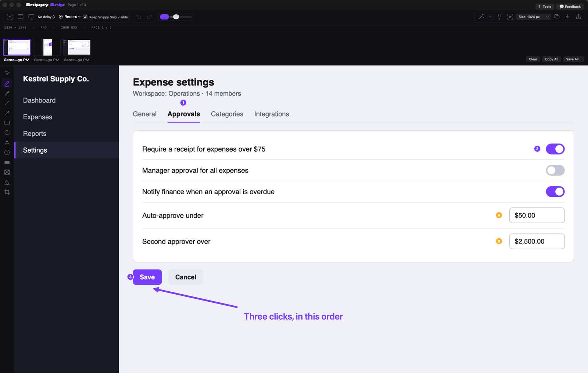This screenshot has height=373, width=588.
Task: Click the magic wand enhance icon
Action: 481,17
